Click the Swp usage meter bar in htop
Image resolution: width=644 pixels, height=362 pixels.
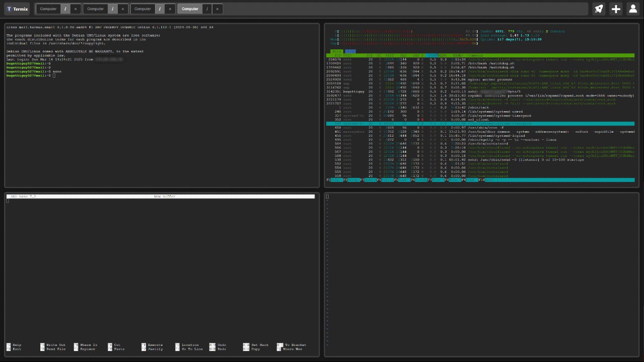[x=404, y=43]
